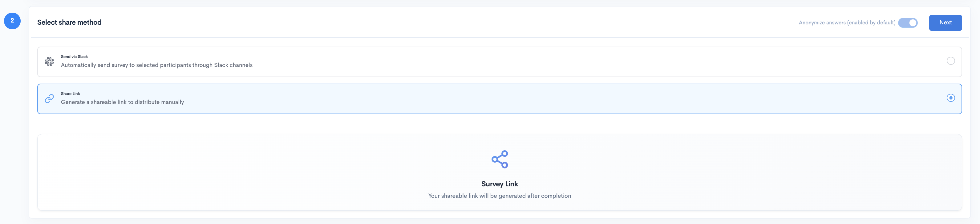Toggle the Anonymize answers switch

point(908,23)
